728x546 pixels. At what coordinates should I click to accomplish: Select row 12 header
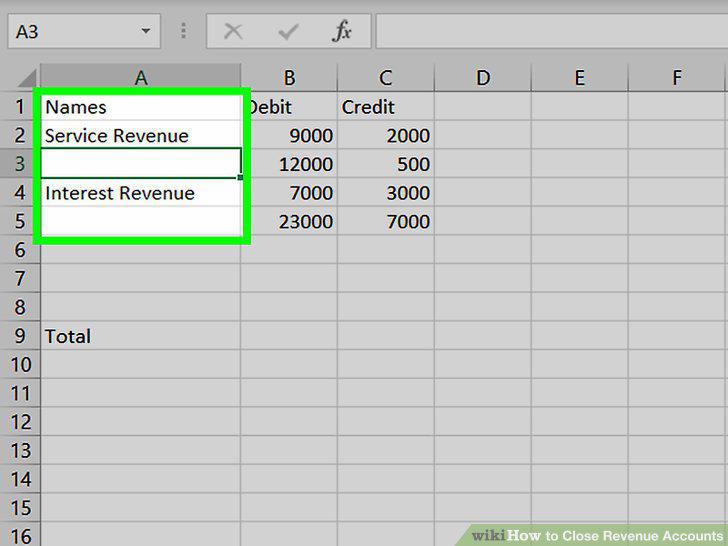[x=20, y=422]
